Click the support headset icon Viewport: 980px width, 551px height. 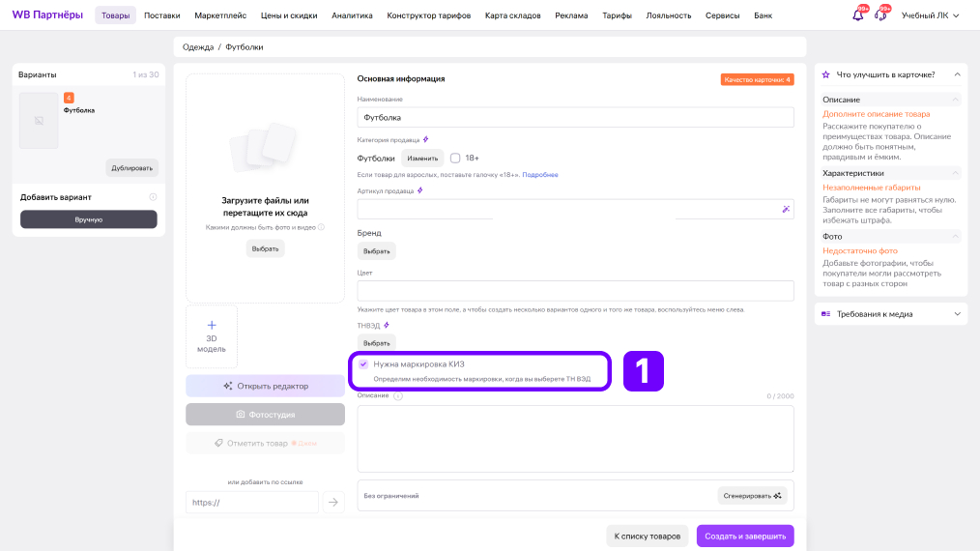coord(880,15)
